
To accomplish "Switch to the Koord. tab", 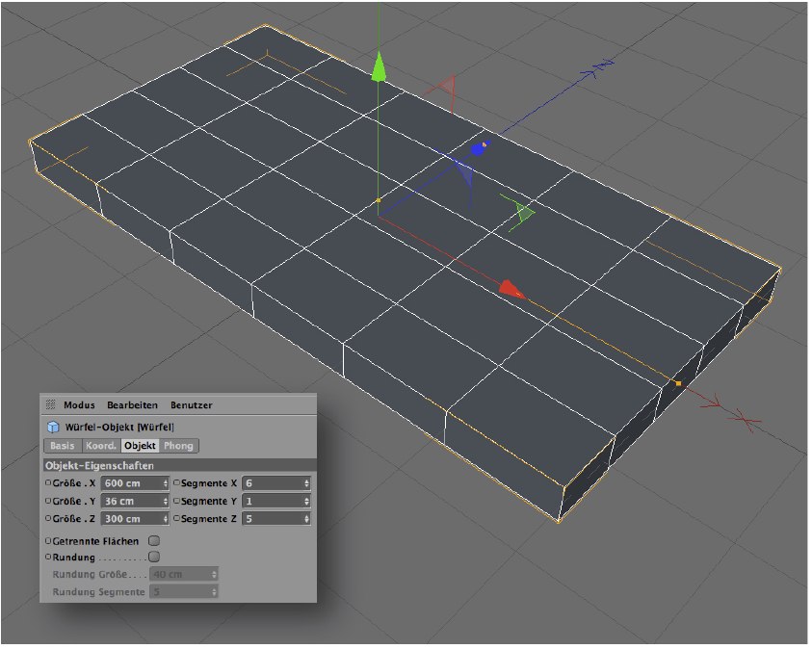I will point(100,446).
